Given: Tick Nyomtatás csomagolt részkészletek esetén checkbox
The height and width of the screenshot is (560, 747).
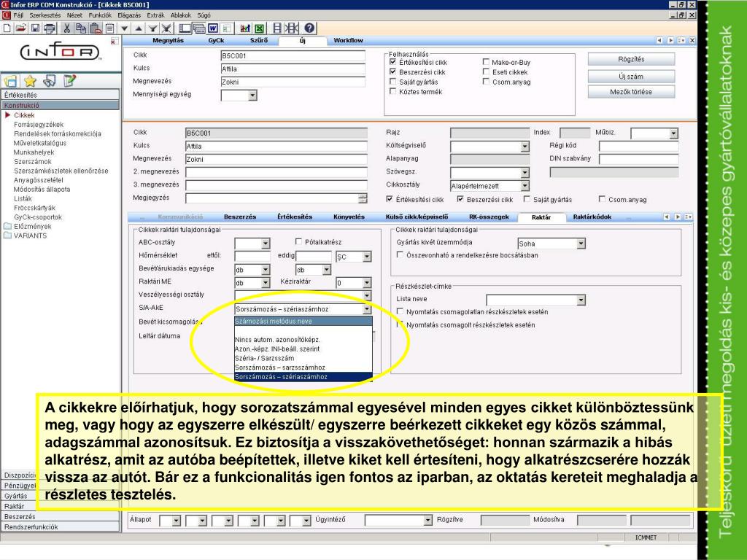Looking at the screenshot, I should point(400,324).
